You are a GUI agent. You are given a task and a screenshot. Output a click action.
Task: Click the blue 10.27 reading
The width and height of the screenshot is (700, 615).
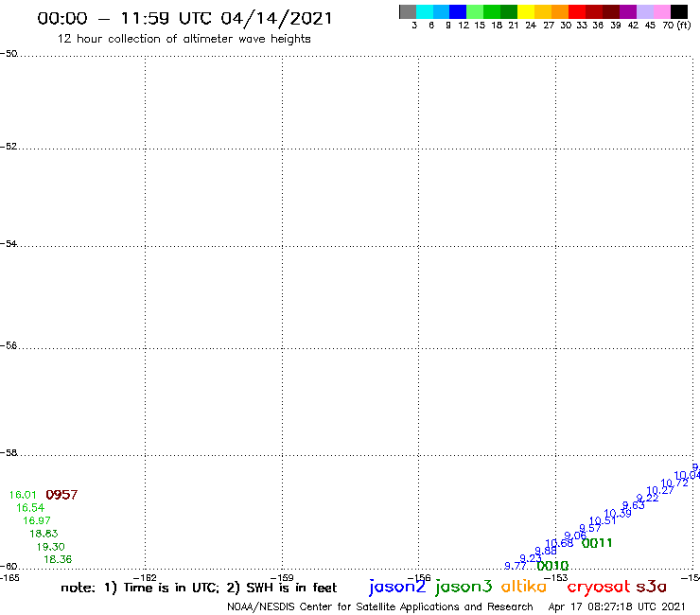660,490
